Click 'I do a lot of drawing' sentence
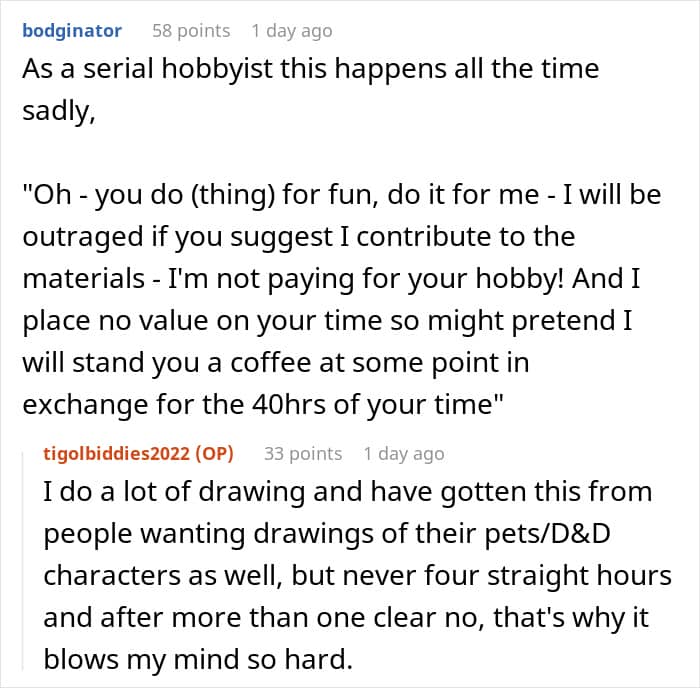Viewport: 700px width, 688px height. pyautogui.click(x=175, y=492)
